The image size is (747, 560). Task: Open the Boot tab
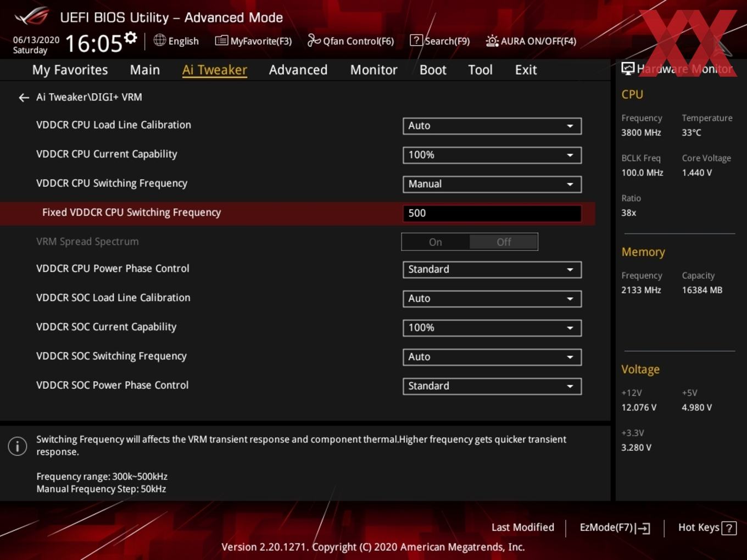[433, 70]
